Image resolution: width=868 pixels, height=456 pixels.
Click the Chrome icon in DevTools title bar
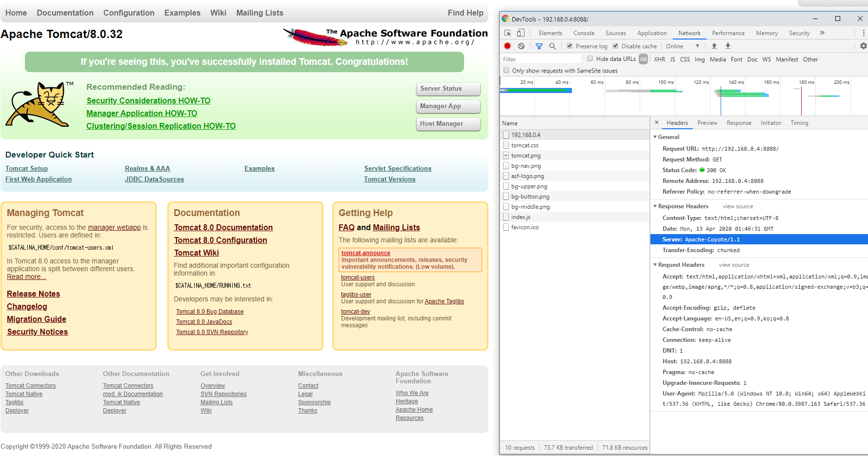505,19
